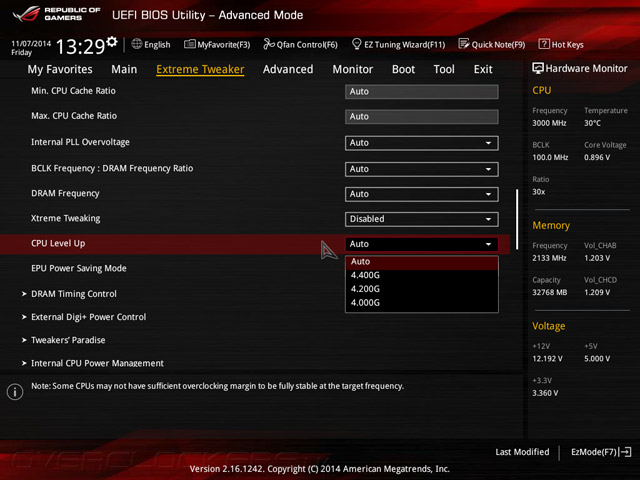The width and height of the screenshot is (640, 480).
Task: Select the Extreme Tweaker tab
Action: (x=200, y=69)
